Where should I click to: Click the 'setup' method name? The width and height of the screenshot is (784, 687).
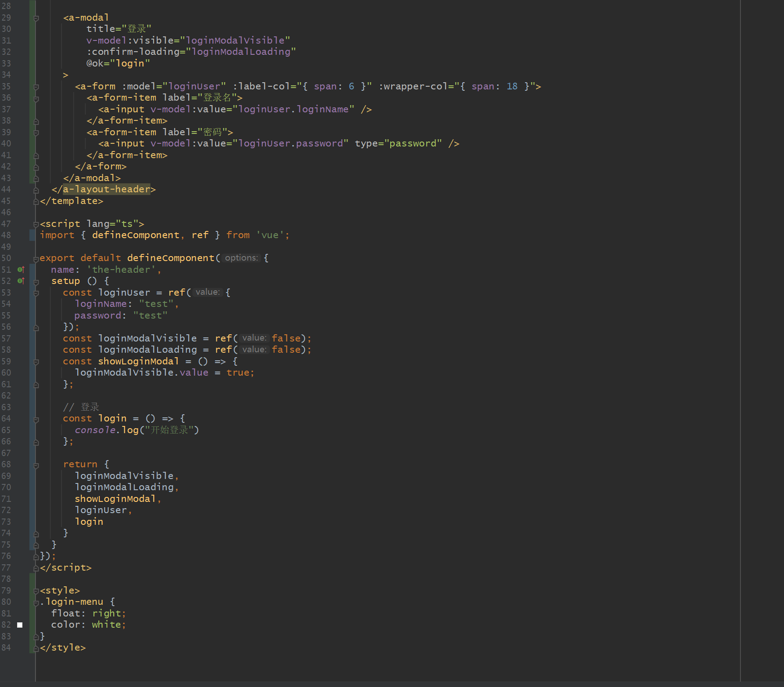[x=66, y=281]
